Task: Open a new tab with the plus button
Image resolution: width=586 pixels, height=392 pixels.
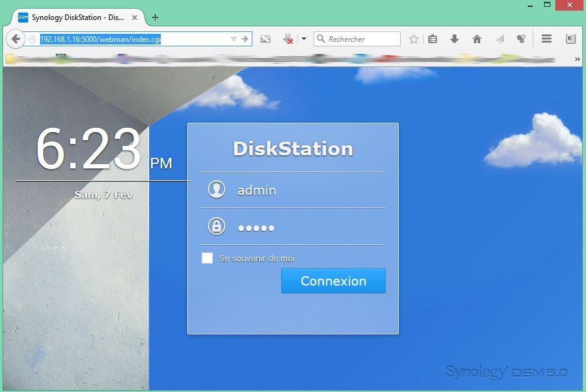Action: 155,18
